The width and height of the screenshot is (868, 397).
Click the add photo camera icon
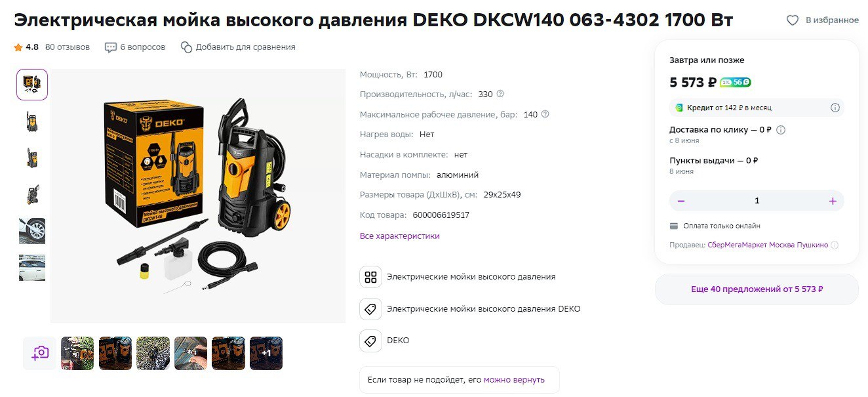pyautogui.click(x=39, y=353)
